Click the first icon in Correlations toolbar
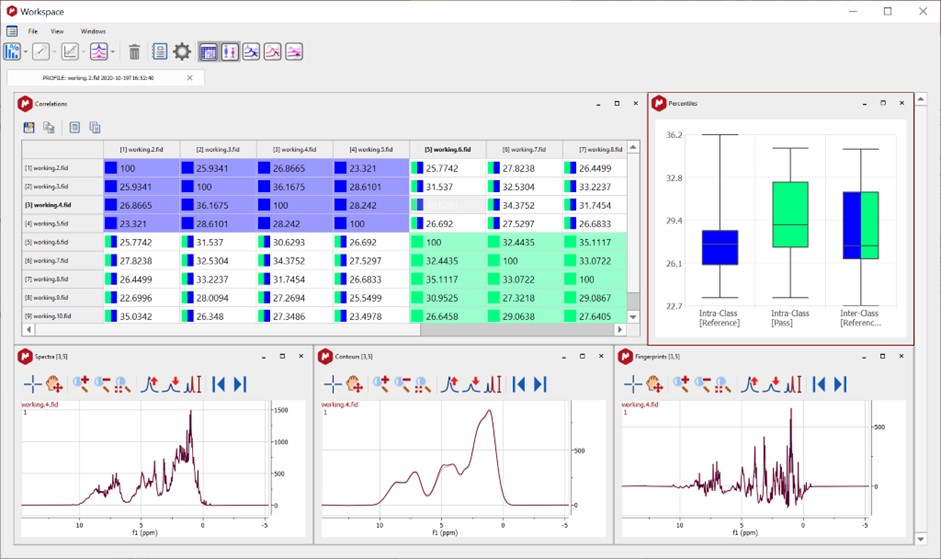Image resolution: width=941 pixels, height=559 pixels. (x=30, y=127)
